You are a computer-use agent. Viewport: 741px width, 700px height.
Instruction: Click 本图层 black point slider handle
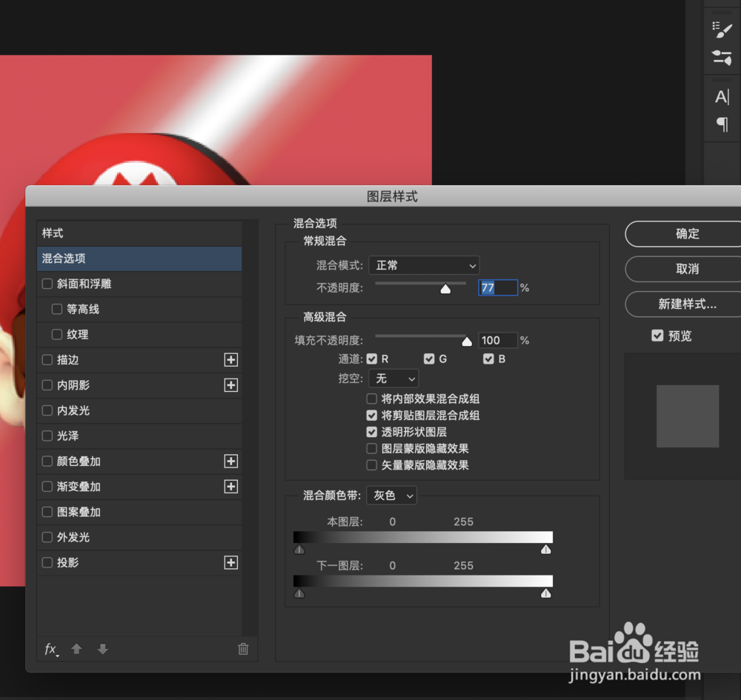point(299,550)
